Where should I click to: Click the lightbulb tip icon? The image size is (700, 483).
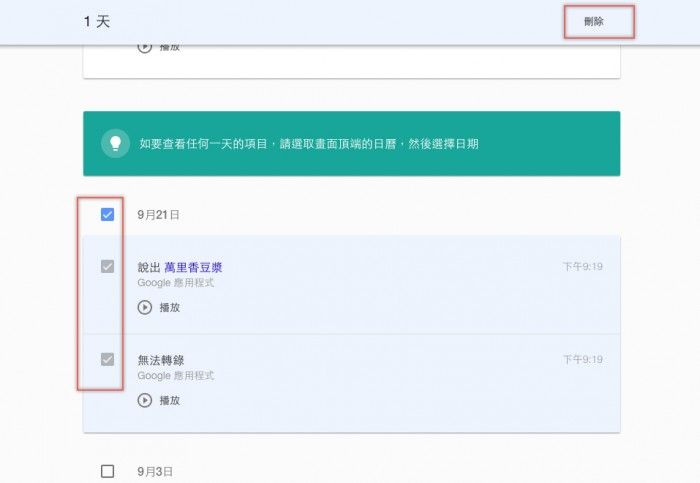116,144
